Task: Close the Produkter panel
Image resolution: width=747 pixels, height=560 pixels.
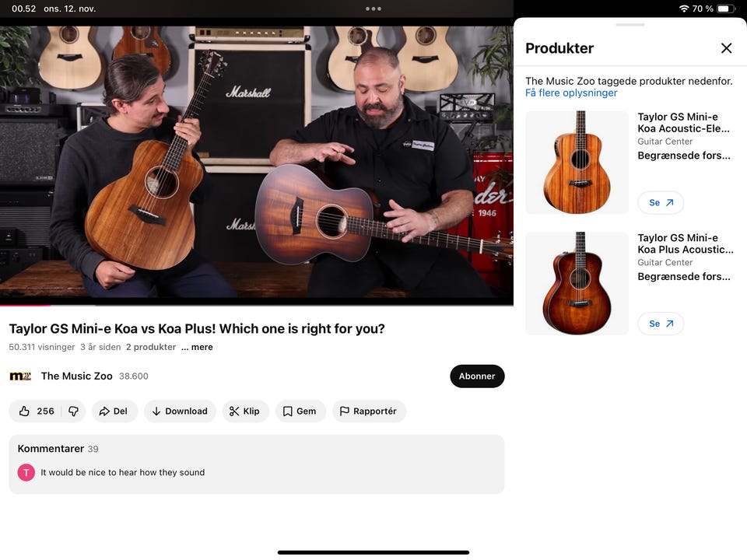Action: point(726,48)
